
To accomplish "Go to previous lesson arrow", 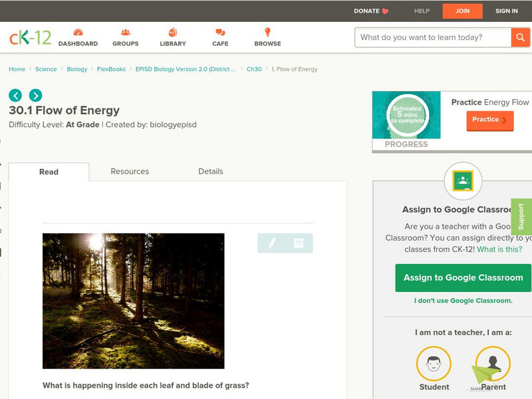I will [x=15, y=95].
